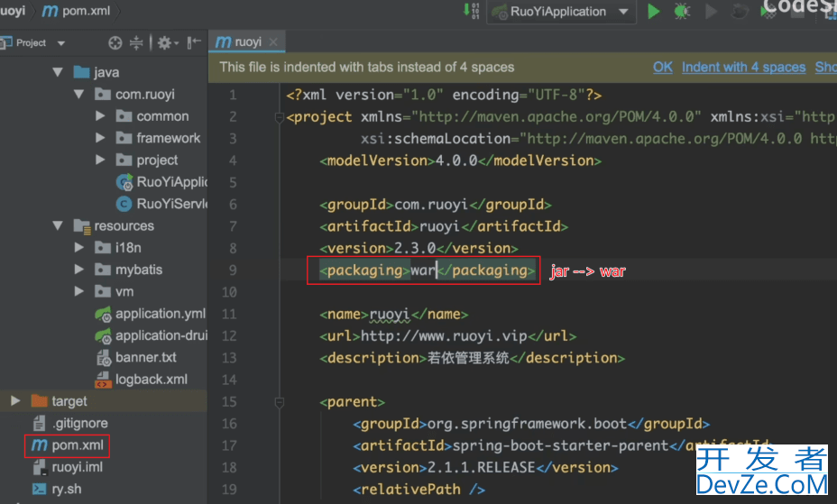Open Project panel settings gear
The width and height of the screenshot is (837, 504).
click(167, 42)
